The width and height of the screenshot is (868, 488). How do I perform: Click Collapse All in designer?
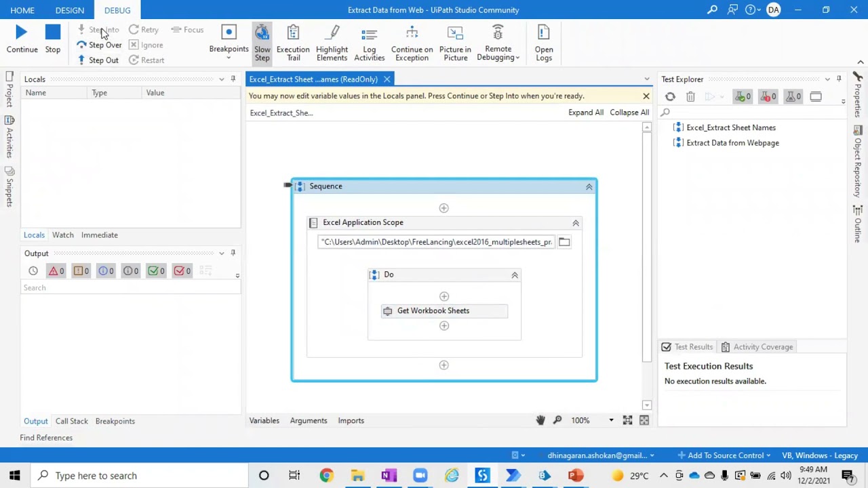[629, 113]
